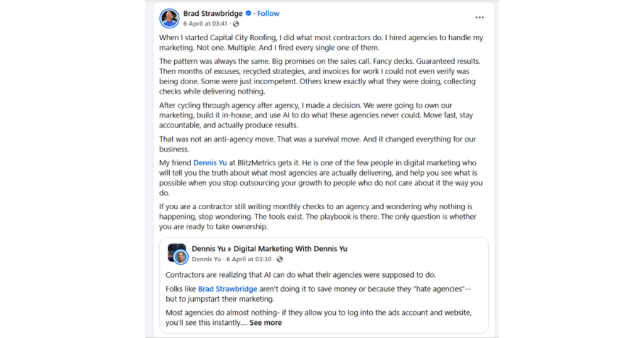644x338 pixels.
Task: Click the globe icon in the shared post
Action: (279, 259)
